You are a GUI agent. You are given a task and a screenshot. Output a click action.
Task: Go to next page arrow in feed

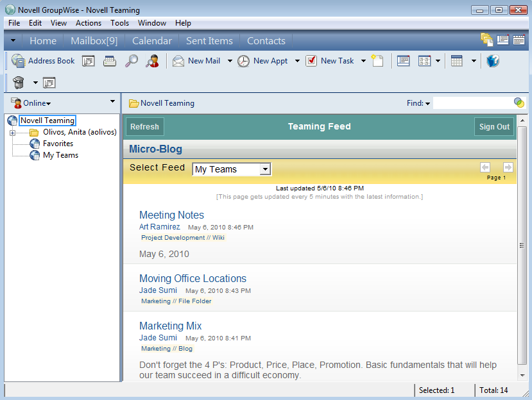tap(508, 167)
